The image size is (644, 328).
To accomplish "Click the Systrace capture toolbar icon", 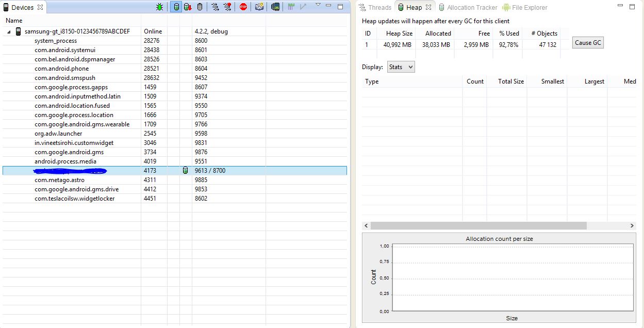I will coord(292,7).
